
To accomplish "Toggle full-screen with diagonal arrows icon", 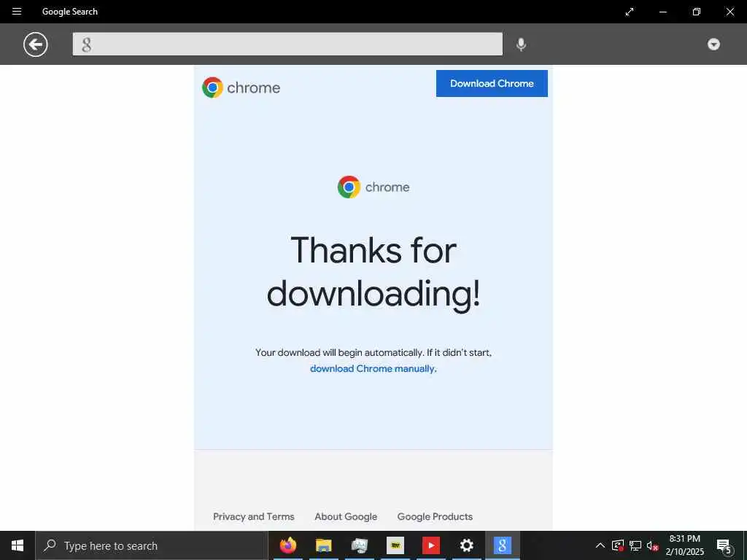I will pos(630,12).
